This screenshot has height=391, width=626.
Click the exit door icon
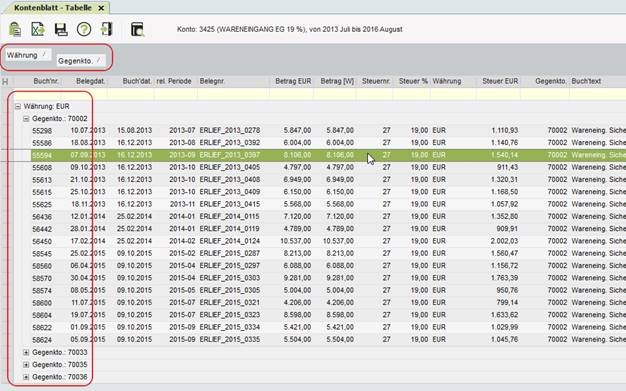107,29
